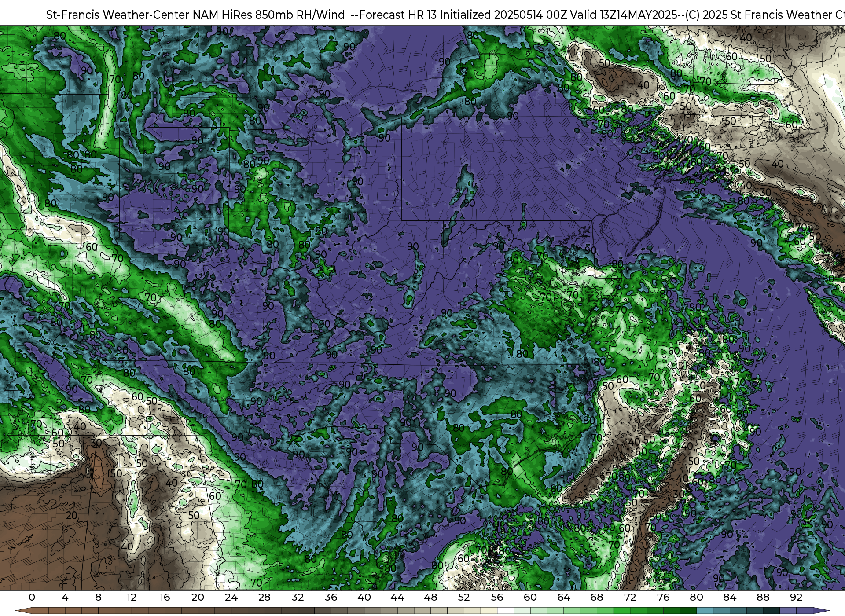This screenshot has height=616, width=845.
Task: Click the 16 tick label on the colorbar
Action: click(x=165, y=597)
